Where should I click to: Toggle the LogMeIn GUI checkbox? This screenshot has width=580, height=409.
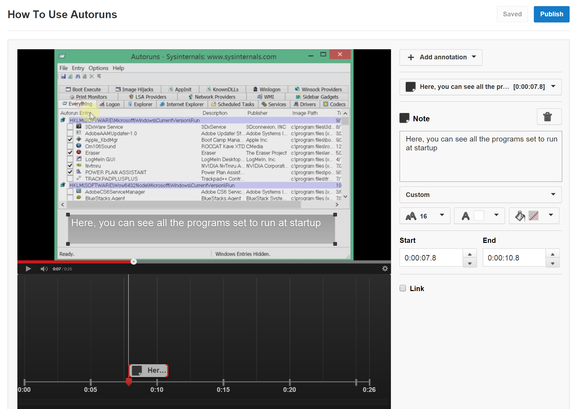tap(70, 159)
